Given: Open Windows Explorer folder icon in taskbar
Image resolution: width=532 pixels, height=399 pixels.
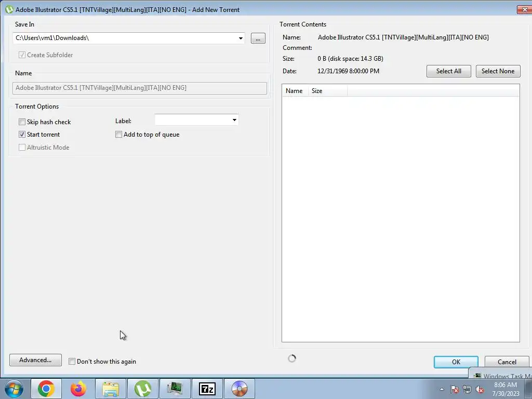Looking at the screenshot, I should [x=111, y=389].
